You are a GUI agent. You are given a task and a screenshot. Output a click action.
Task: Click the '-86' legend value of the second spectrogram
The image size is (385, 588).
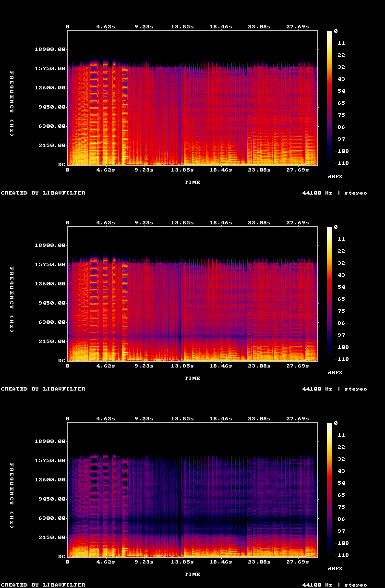(x=340, y=323)
